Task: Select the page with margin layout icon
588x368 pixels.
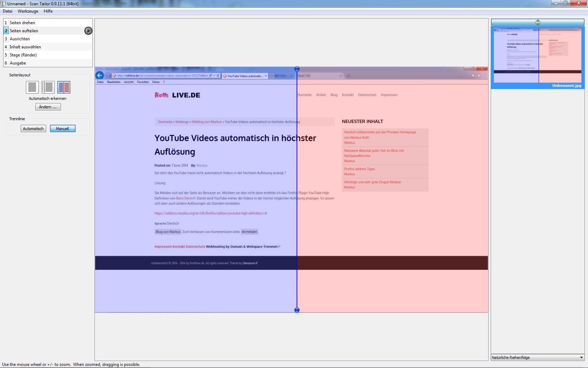Action: pos(48,87)
